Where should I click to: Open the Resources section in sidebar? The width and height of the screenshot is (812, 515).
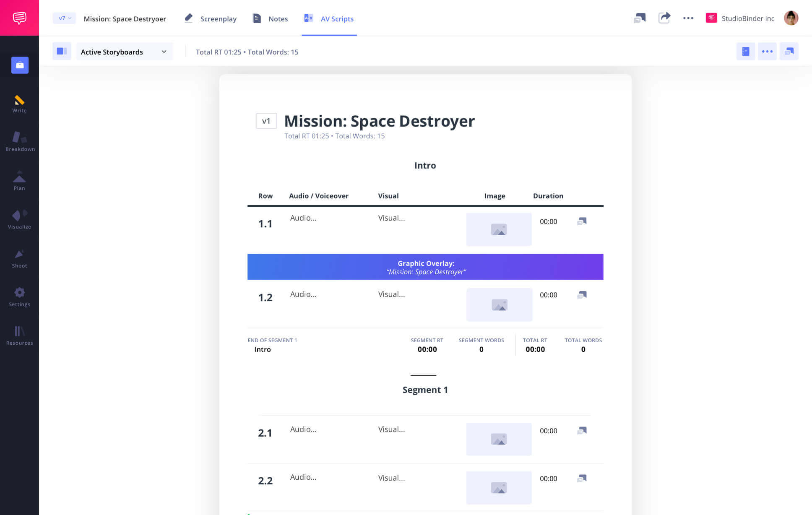pyautogui.click(x=19, y=336)
